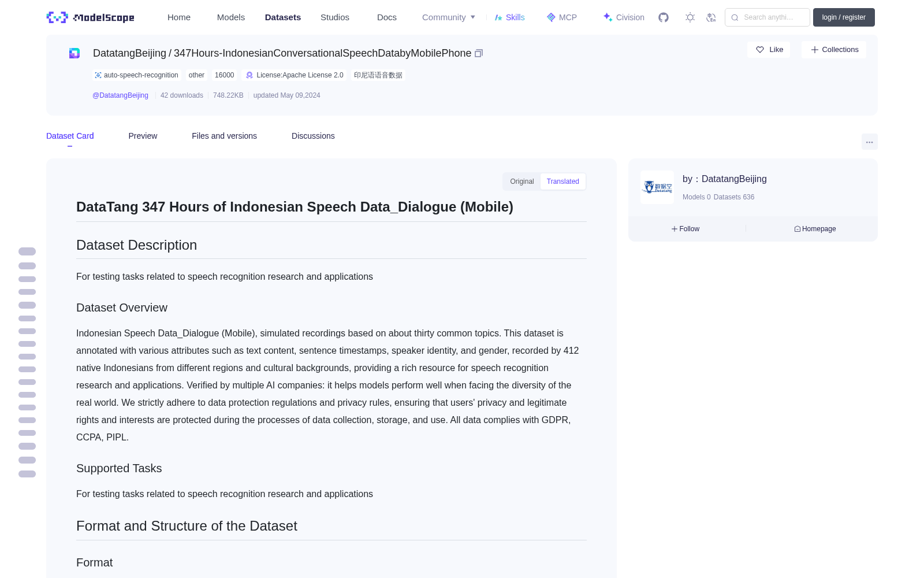
Task: Open the Models section
Action: coord(231,17)
